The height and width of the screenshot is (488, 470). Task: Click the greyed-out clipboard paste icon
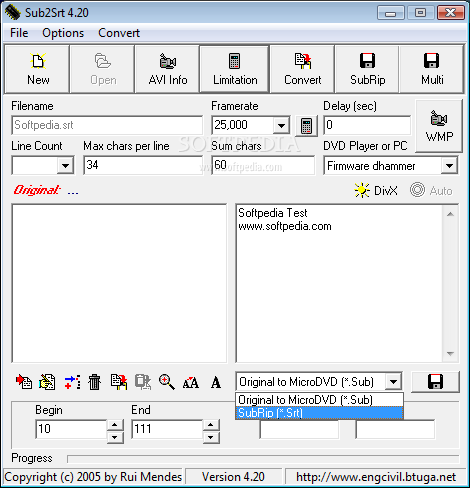click(143, 382)
